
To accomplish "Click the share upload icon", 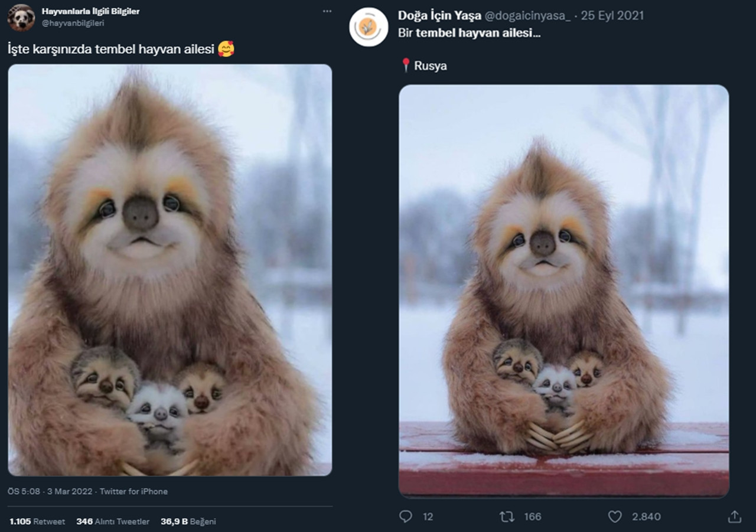I will [734, 517].
